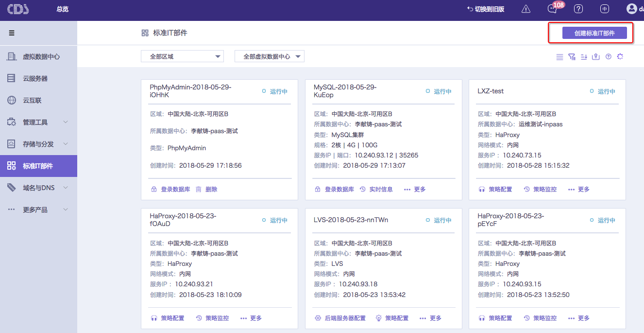The width and height of the screenshot is (644, 333).
Task: Click 运行中 status on PhpMyAdmin card
Action: [274, 91]
